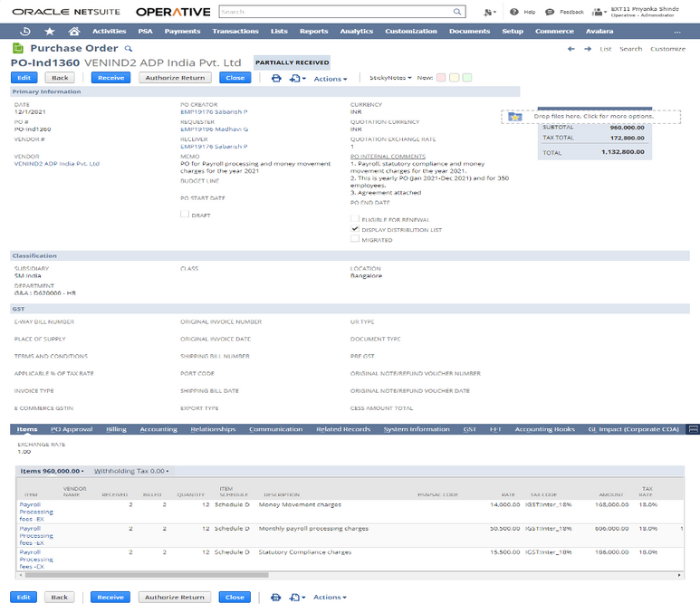Viewport: 700px width, 613px height.
Task: Switch to the Related Records tab
Action: click(343, 429)
